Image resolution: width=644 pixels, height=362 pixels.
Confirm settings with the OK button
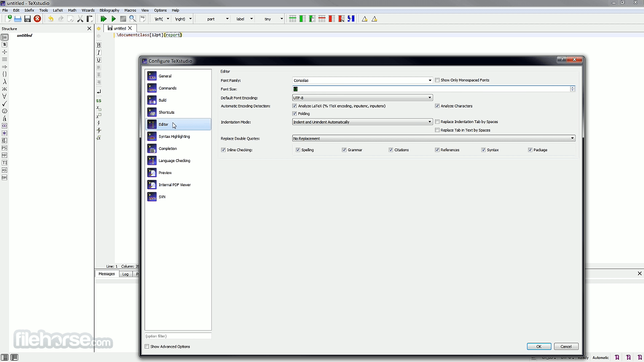pos(539,346)
